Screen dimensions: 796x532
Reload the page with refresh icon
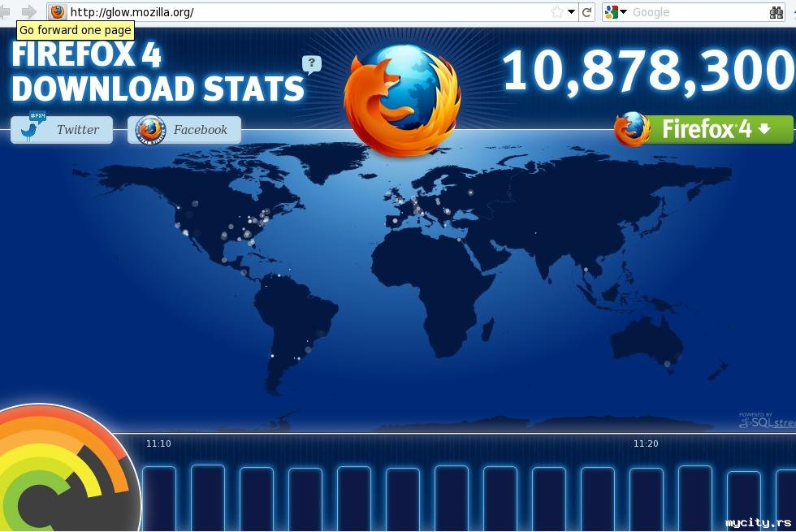tap(586, 12)
